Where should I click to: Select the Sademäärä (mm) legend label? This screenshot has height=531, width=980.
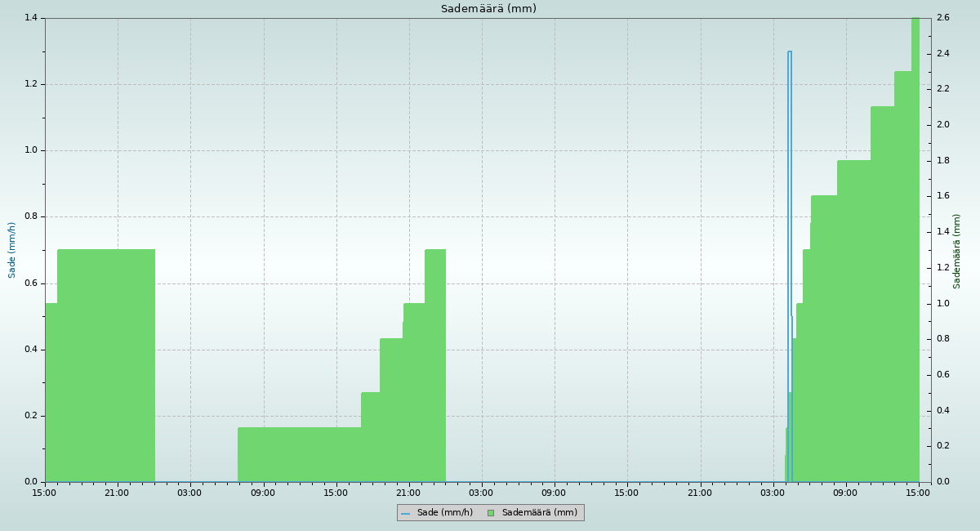(539, 513)
